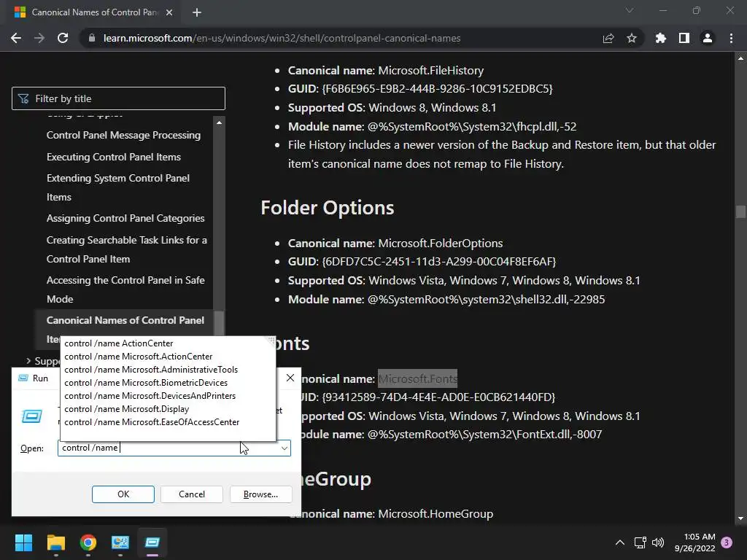Screen dimensions: 747x560
Task: Open the tab search chevron in Chrome
Action: point(630,10)
